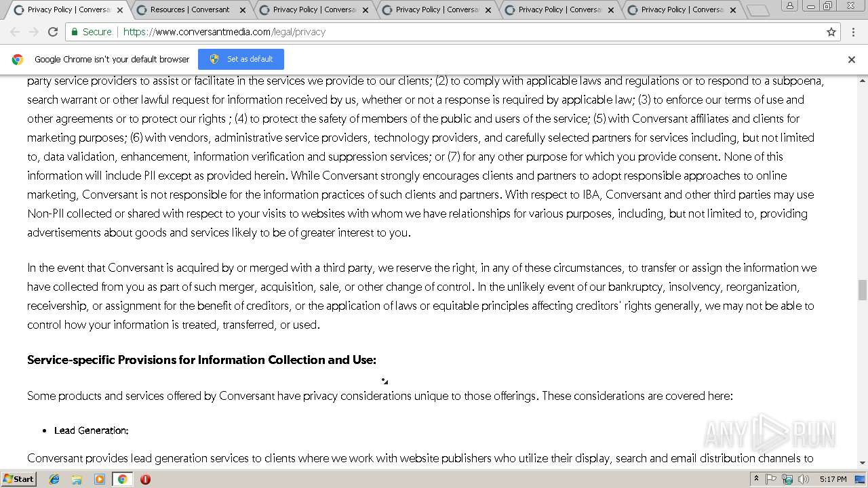View site security info via Secure lock
The width and height of the screenshot is (868, 488).
pyautogui.click(x=91, y=32)
